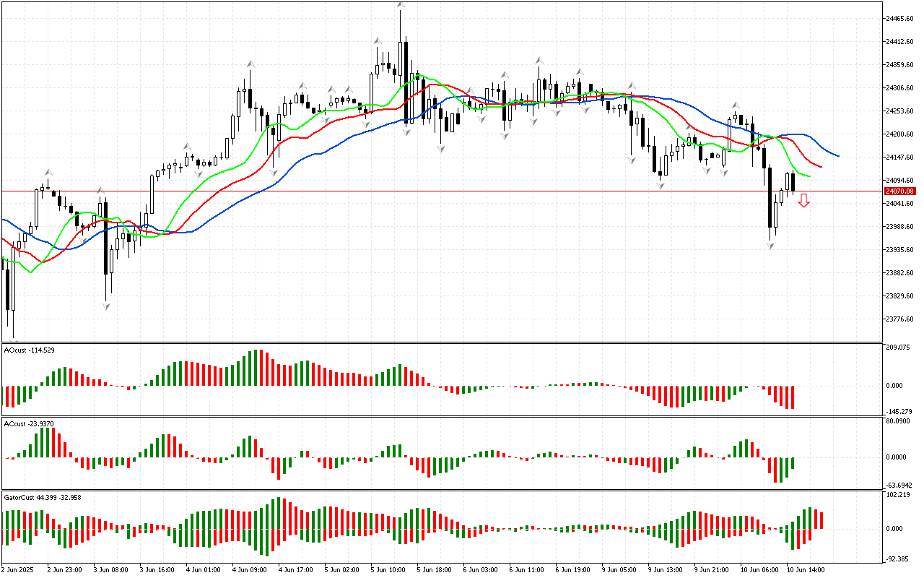
Task: Click the down fractal below the 3 Jun 08:00 low
Action: [x=106, y=306]
